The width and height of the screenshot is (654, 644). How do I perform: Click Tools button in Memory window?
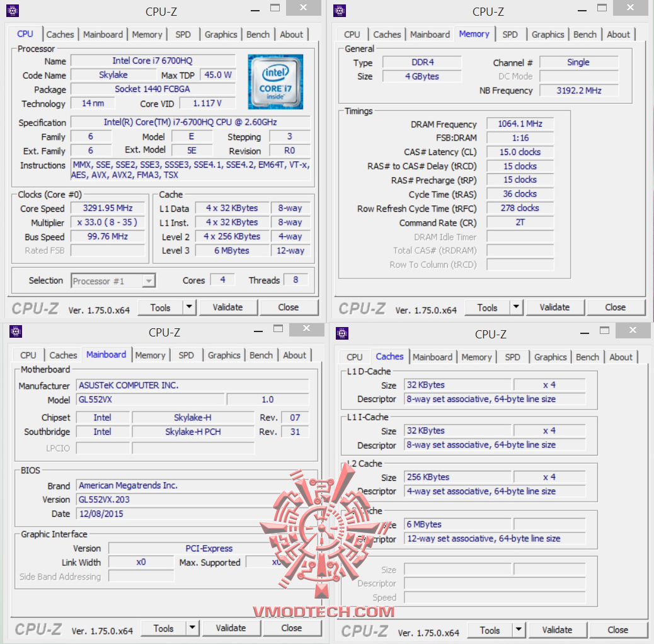[487, 308]
